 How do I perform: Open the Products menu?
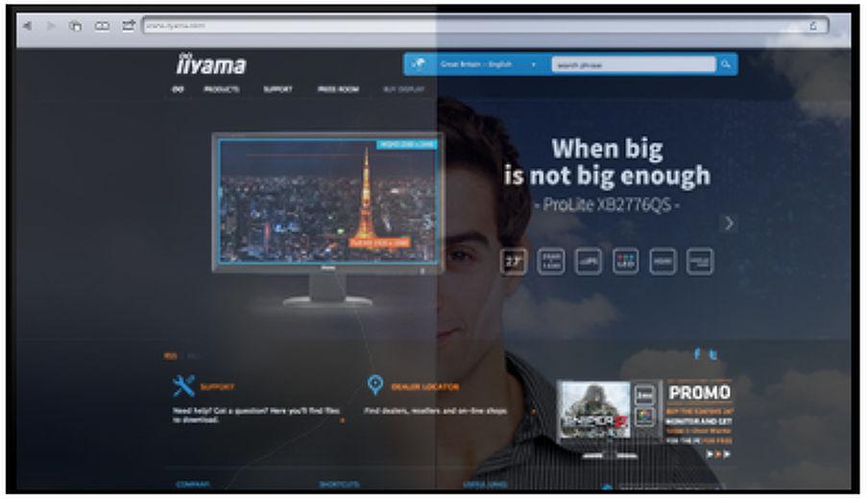(221, 89)
